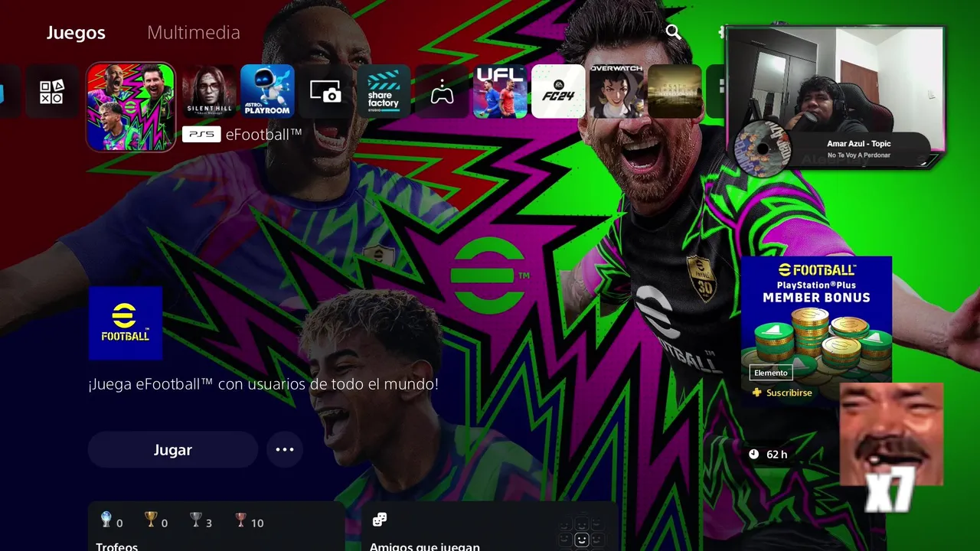Click the Amar Azul - Topic song text
This screenshot has height=551, width=980.
pos(858,144)
